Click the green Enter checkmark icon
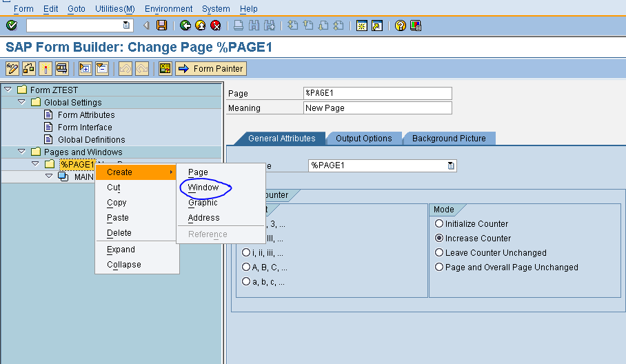Viewport: 626px width, 364px height. click(x=12, y=26)
